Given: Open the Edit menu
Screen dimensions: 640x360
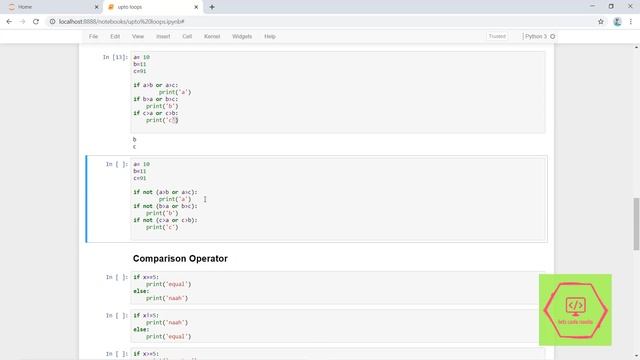Looking at the screenshot, I should (115, 36).
